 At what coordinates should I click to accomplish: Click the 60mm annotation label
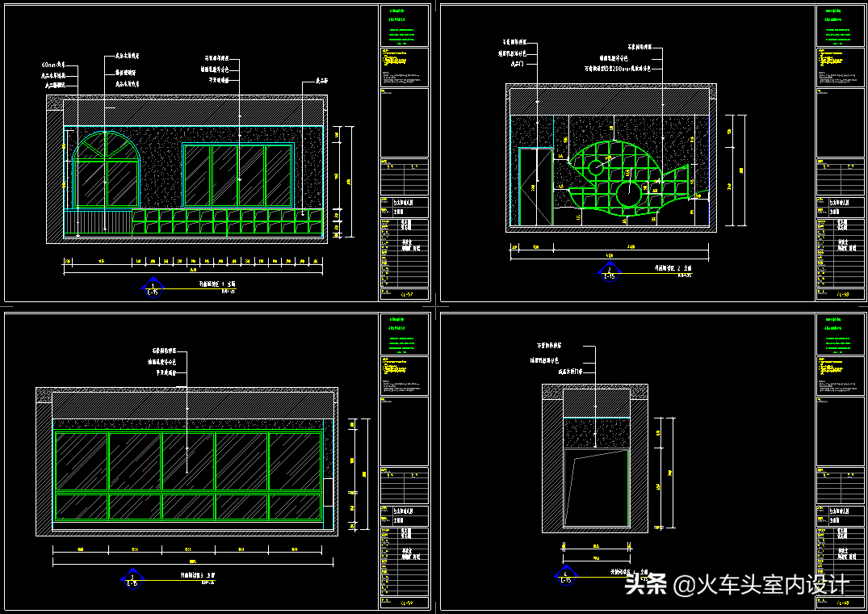[57, 64]
